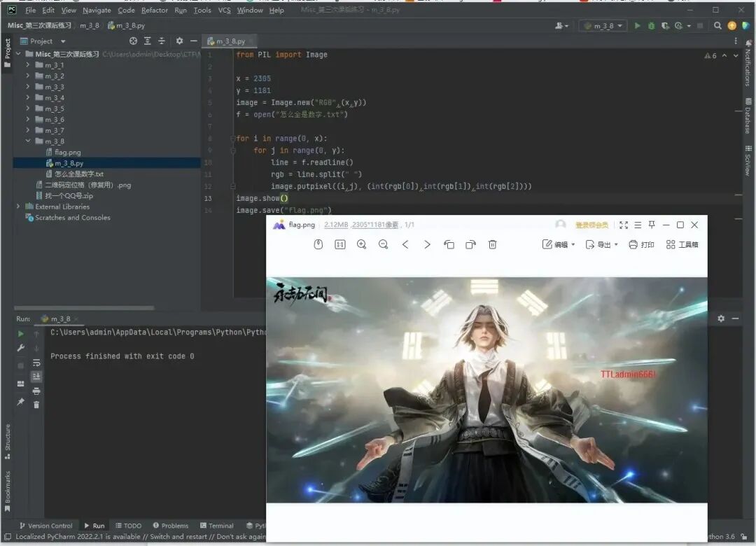Go to next highlighted error arrow
This screenshot has height=546, width=756.
point(736,55)
